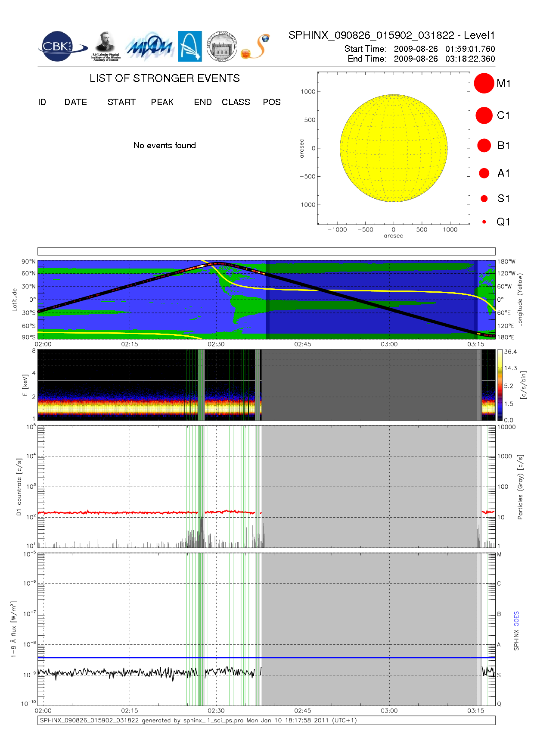
Task: Click the B1 class red circle
Action: click(x=484, y=146)
